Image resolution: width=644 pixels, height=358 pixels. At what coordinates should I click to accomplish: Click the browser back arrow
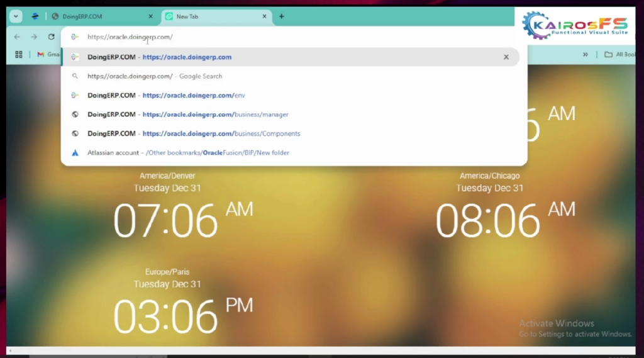coord(17,37)
